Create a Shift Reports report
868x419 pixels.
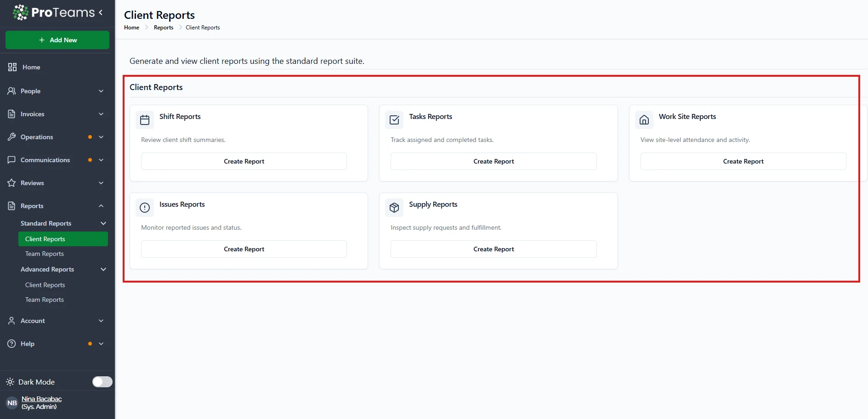click(x=244, y=161)
